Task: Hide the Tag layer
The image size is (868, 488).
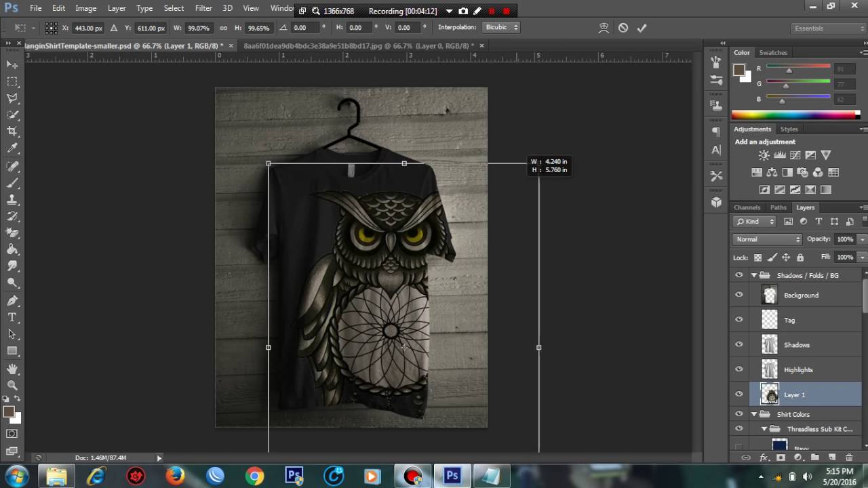Action: pyautogui.click(x=739, y=319)
